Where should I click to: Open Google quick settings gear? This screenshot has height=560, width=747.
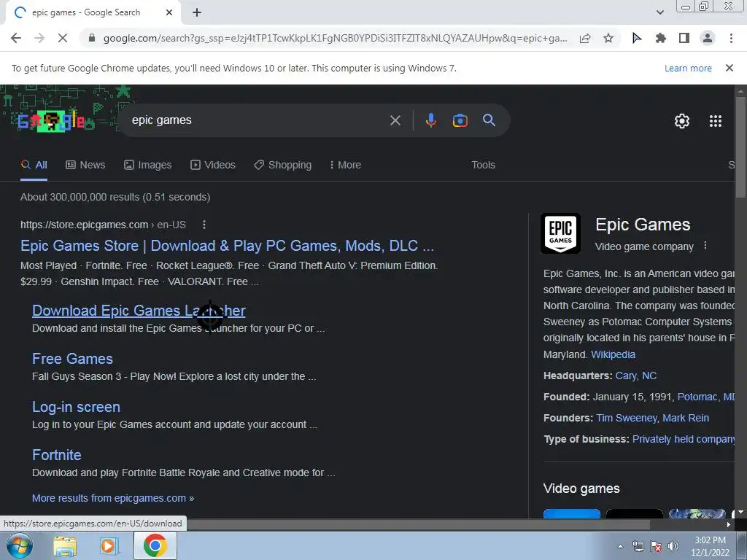pyautogui.click(x=682, y=121)
